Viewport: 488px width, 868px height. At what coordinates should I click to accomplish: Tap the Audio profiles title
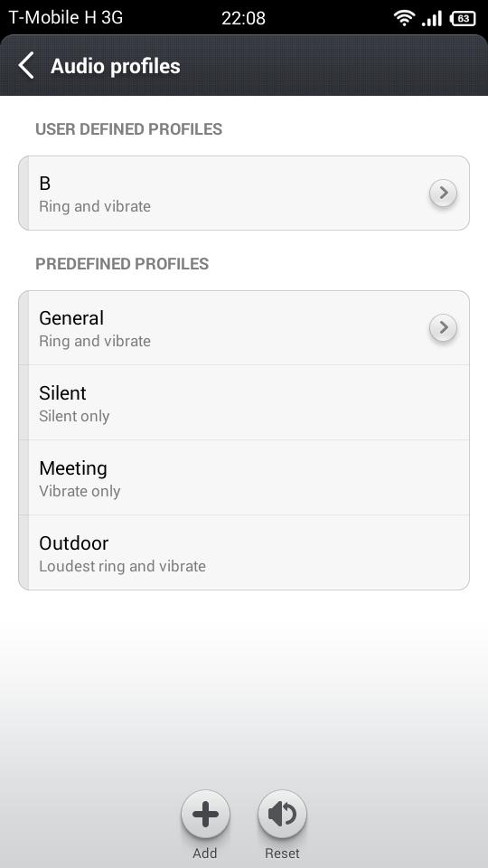116,66
